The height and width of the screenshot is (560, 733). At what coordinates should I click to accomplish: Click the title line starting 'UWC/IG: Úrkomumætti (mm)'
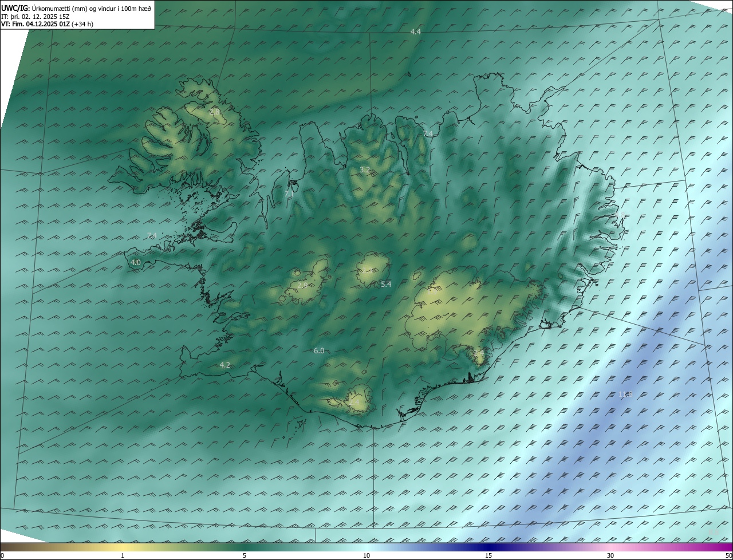pos(76,9)
